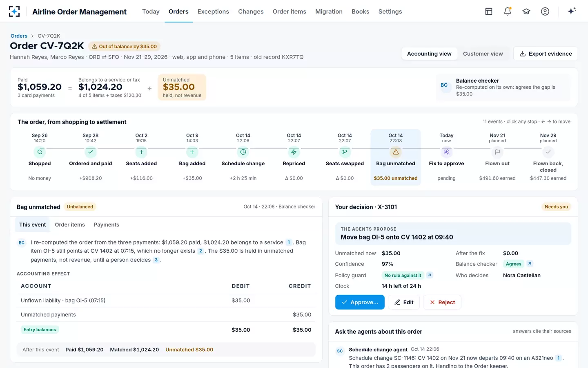The image size is (588, 368).
Task: Select the Schedule change clock stop
Action: coord(243,152)
